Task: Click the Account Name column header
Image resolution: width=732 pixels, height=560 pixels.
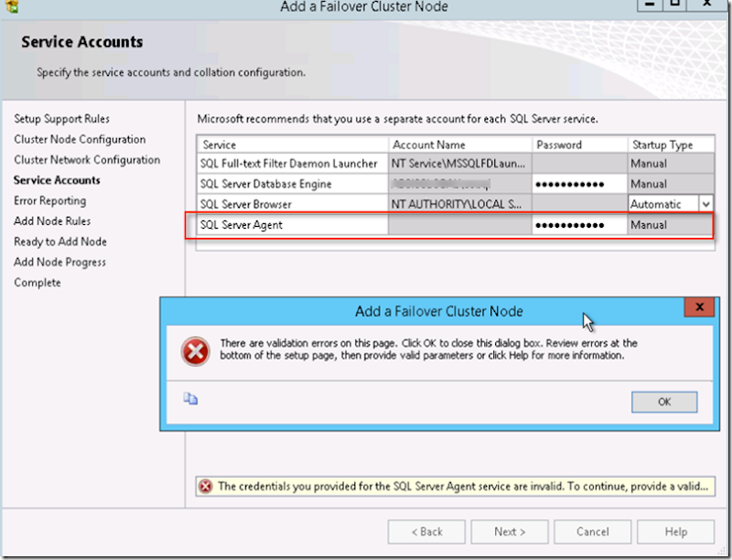Action: [460, 145]
